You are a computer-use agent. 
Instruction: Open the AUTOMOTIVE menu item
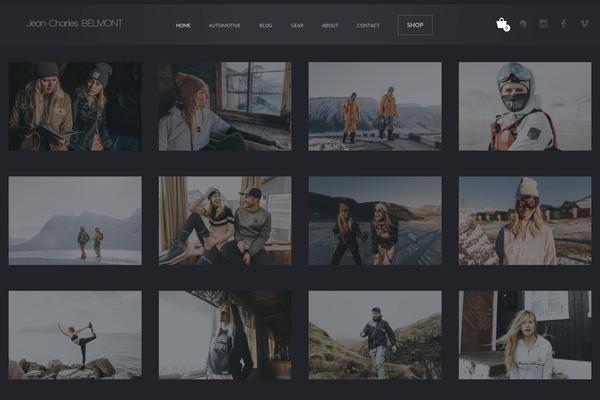click(x=225, y=26)
